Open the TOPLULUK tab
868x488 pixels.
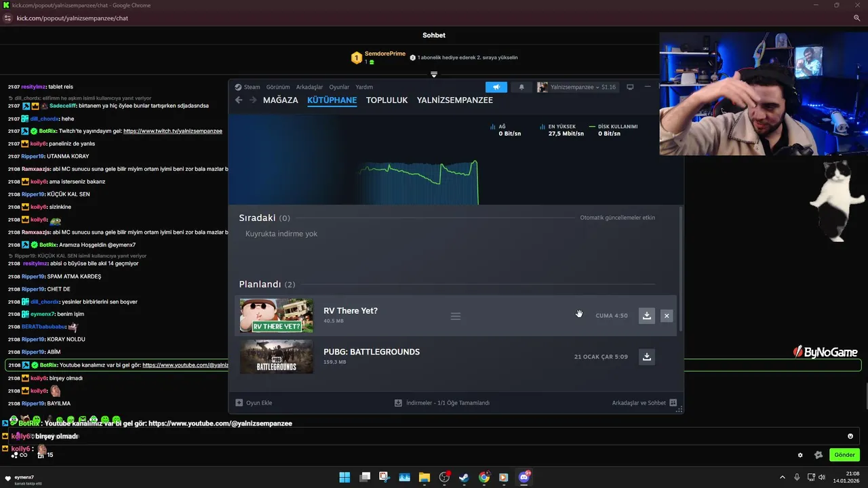387,100
